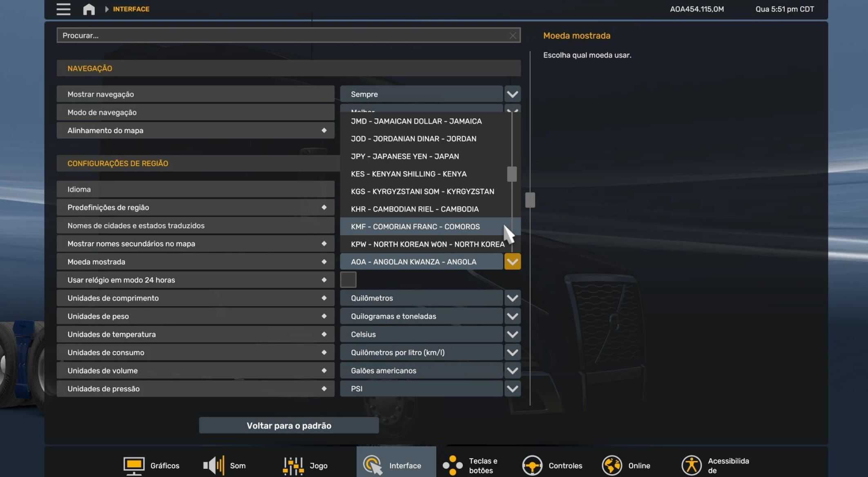Click the home icon in top bar
This screenshot has width=868, height=477.
89,9
